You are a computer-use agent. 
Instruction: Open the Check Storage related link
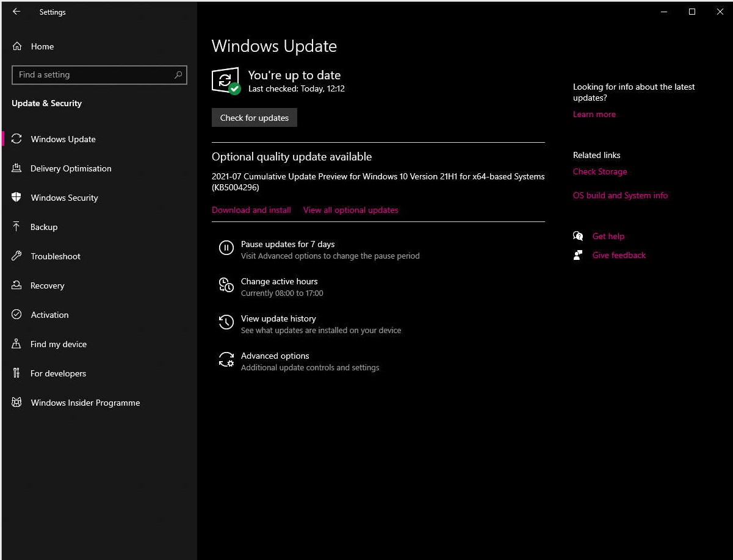[x=600, y=171]
